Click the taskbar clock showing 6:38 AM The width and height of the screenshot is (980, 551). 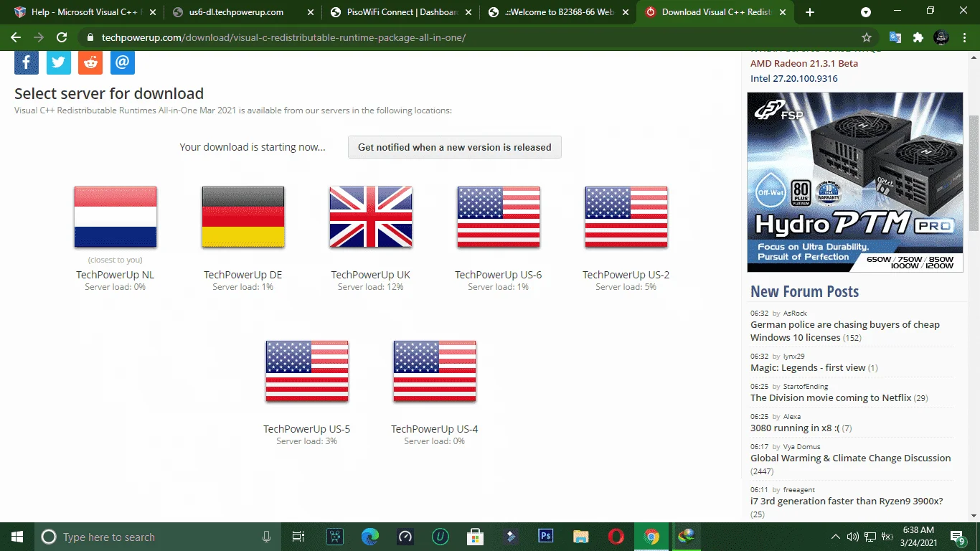[x=918, y=537]
